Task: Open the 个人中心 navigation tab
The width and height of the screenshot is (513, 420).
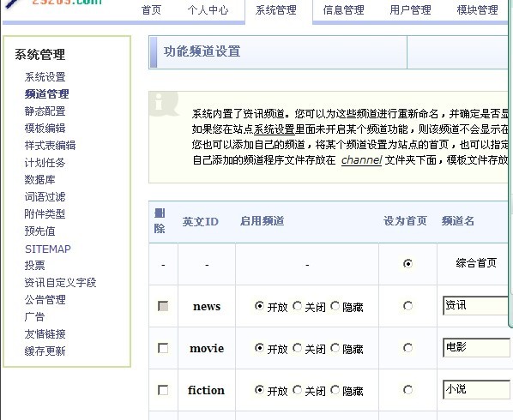Action: tap(208, 9)
